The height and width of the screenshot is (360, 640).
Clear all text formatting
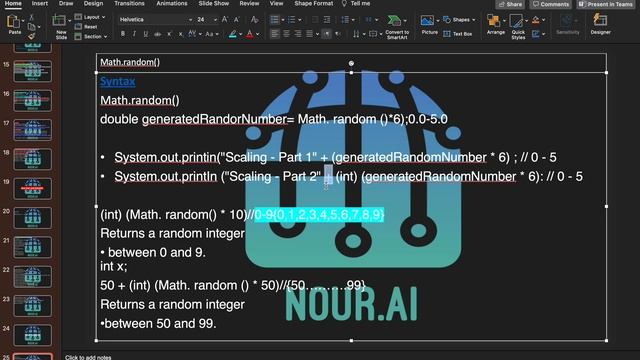point(254,20)
